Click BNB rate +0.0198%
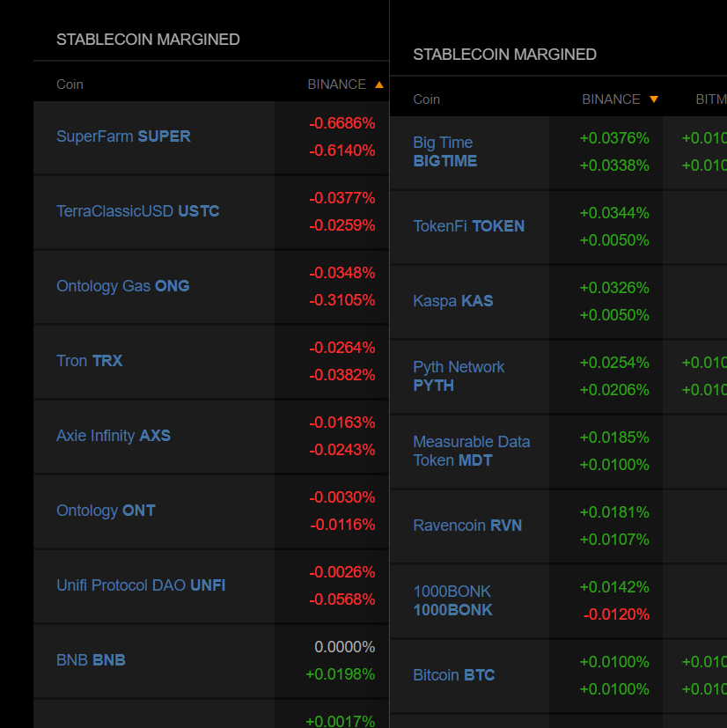Image resolution: width=727 pixels, height=728 pixels. (x=341, y=674)
